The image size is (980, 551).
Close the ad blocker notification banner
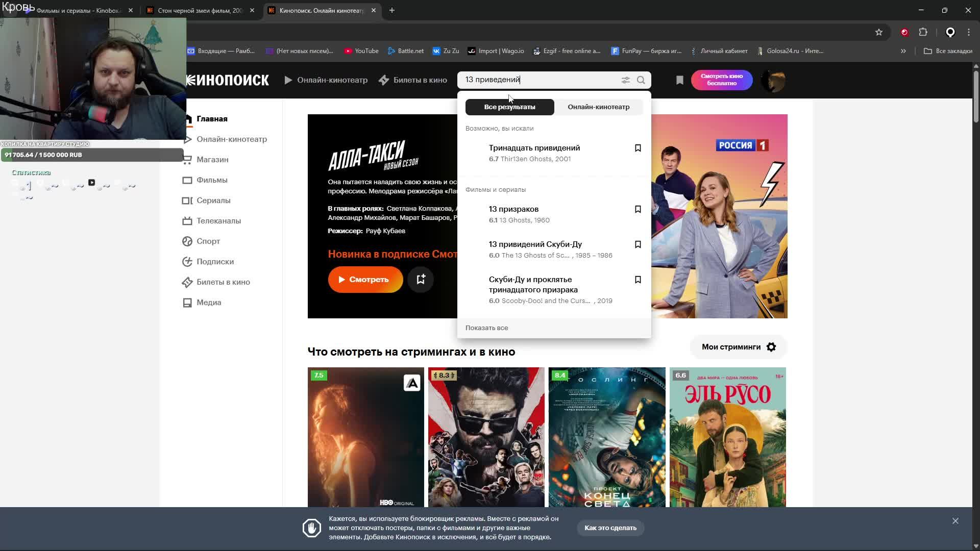click(955, 521)
